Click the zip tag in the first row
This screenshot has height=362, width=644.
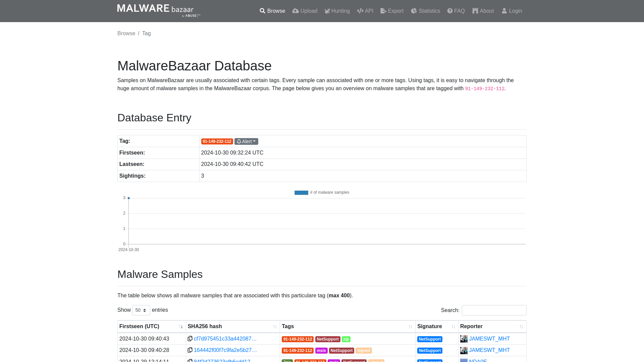click(346, 339)
